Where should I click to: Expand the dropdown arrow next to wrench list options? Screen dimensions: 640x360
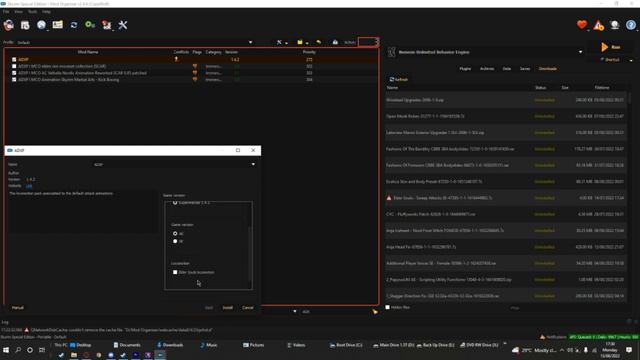287,43
